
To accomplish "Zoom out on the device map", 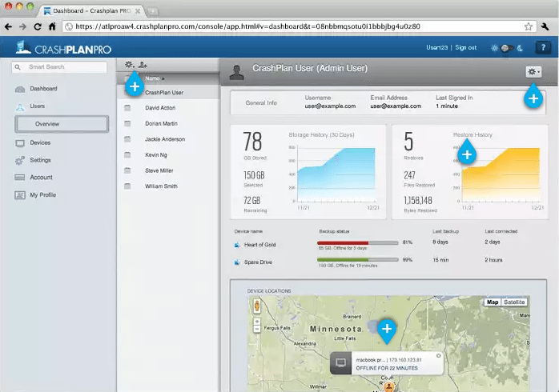I will [257, 330].
